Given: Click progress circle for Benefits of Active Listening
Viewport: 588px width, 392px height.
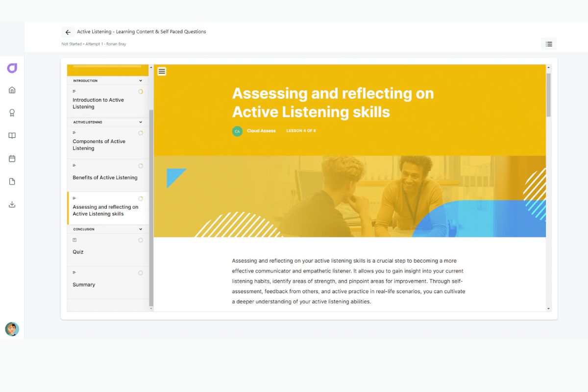Looking at the screenshot, I should pos(141,166).
